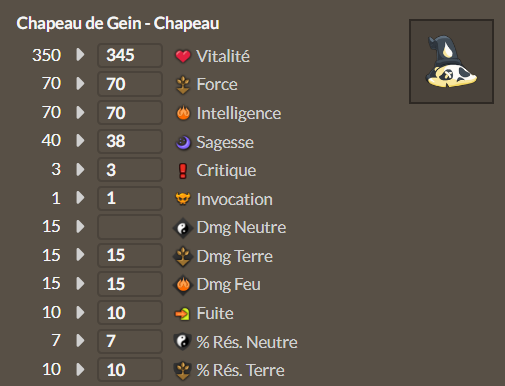
Task: Apply max Vitalité with the 350 arrow
Action: tap(80, 54)
